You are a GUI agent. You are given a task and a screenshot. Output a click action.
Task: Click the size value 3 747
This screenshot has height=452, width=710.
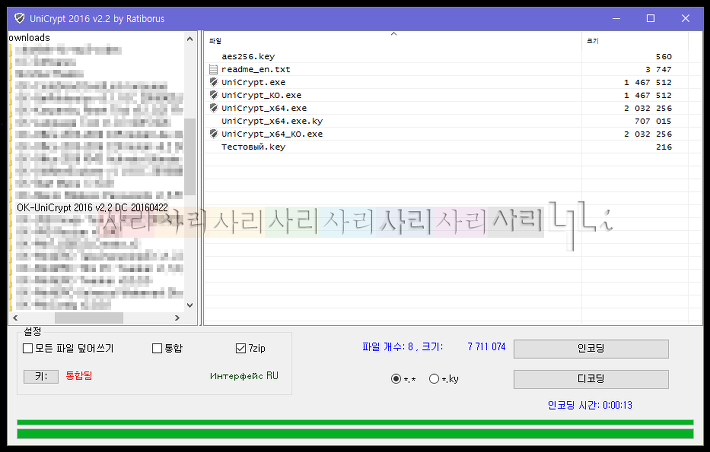(658, 69)
